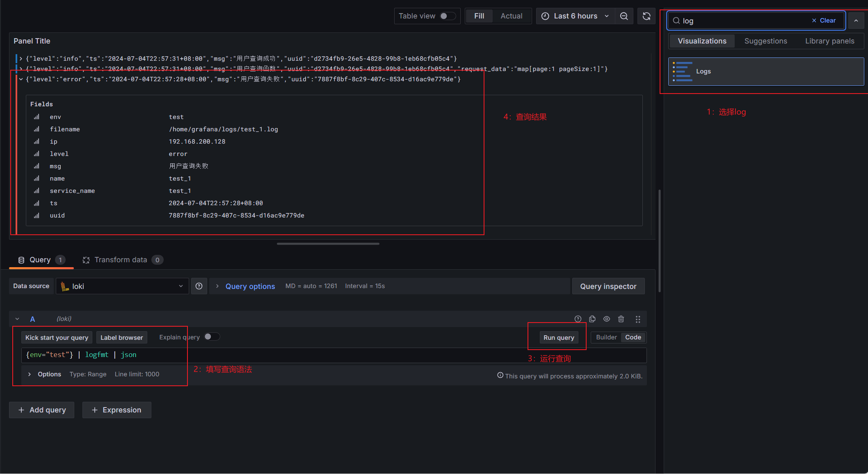This screenshot has width=868, height=474.
Task: Expand the second info log line
Action: [21, 69]
